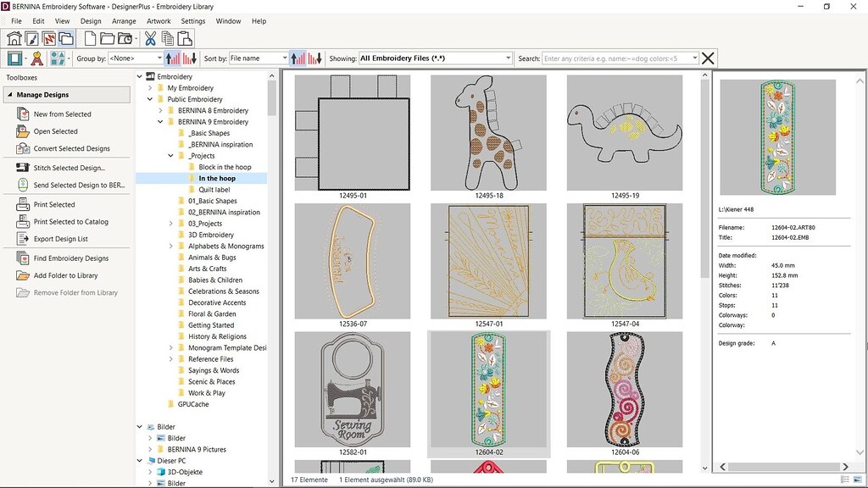
Task: Open the Home screen icon
Action: coord(15,37)
